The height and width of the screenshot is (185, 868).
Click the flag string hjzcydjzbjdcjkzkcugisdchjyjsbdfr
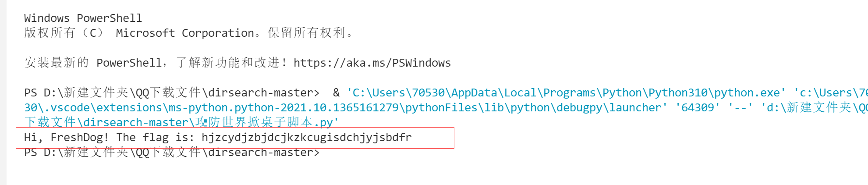coord(306,138)
